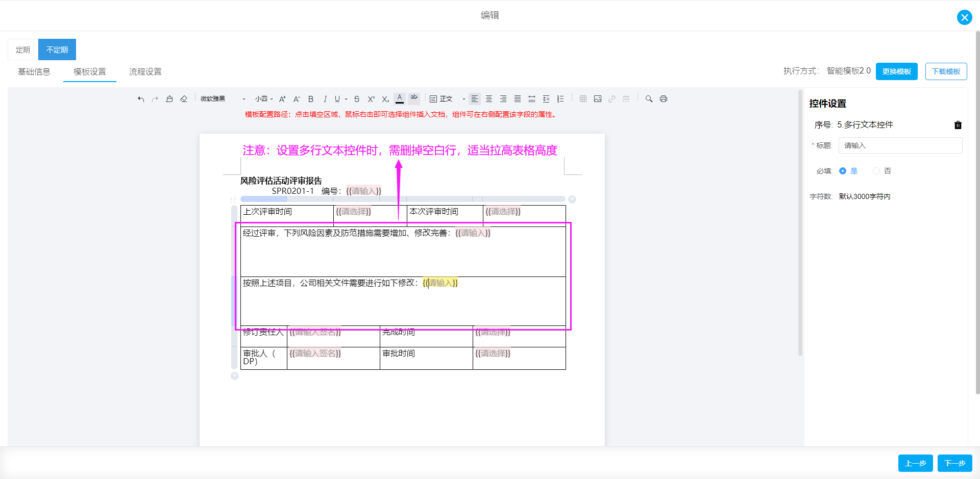Expand underline style dropdown arrow
The image size is (980, 479).
coord(346,99)
